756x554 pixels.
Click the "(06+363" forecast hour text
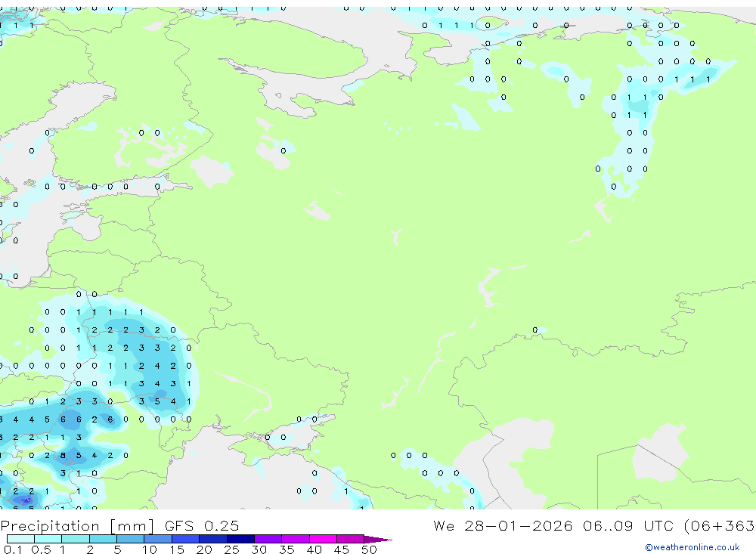point(719,526)
